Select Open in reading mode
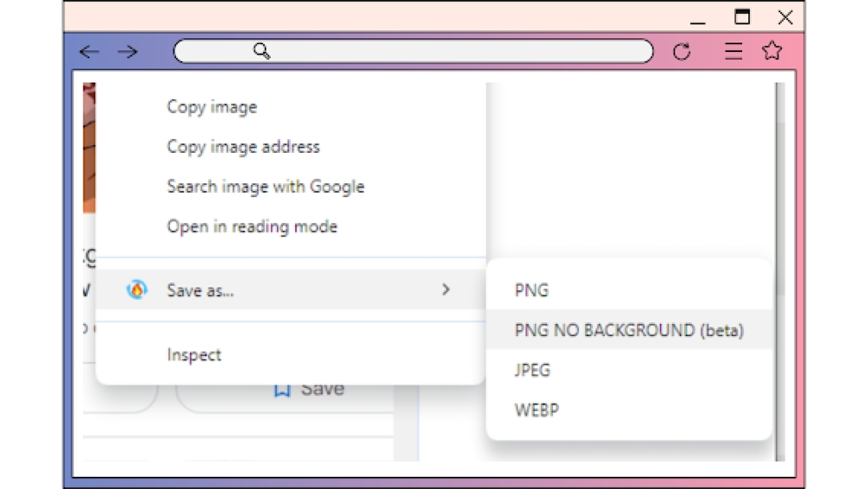 291,227
